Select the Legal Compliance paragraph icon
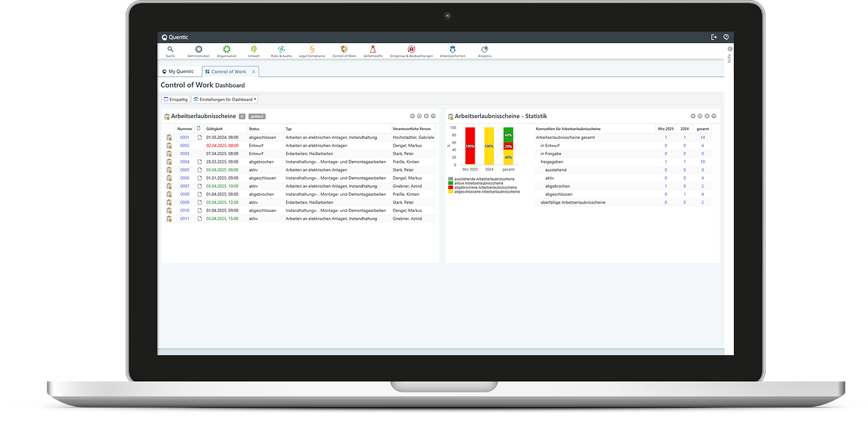 click(x=312, y=50)
